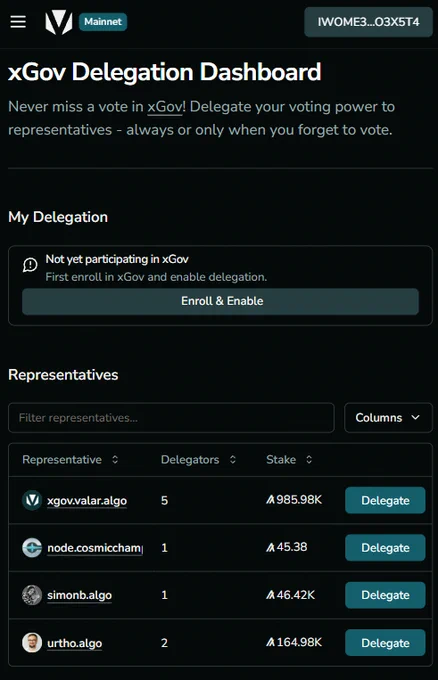Click the Valar logo in header

tap(59, 22)
